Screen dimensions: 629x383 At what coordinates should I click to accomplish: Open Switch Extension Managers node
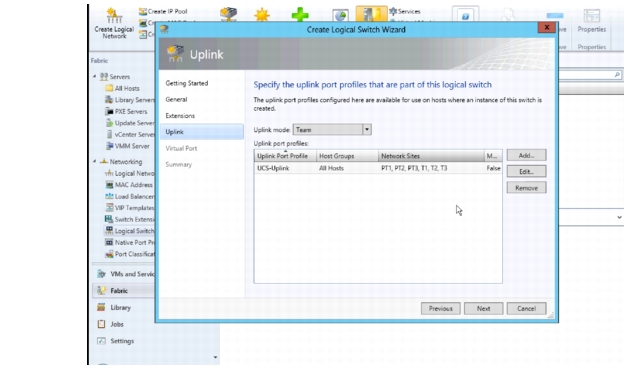point(130,219)
